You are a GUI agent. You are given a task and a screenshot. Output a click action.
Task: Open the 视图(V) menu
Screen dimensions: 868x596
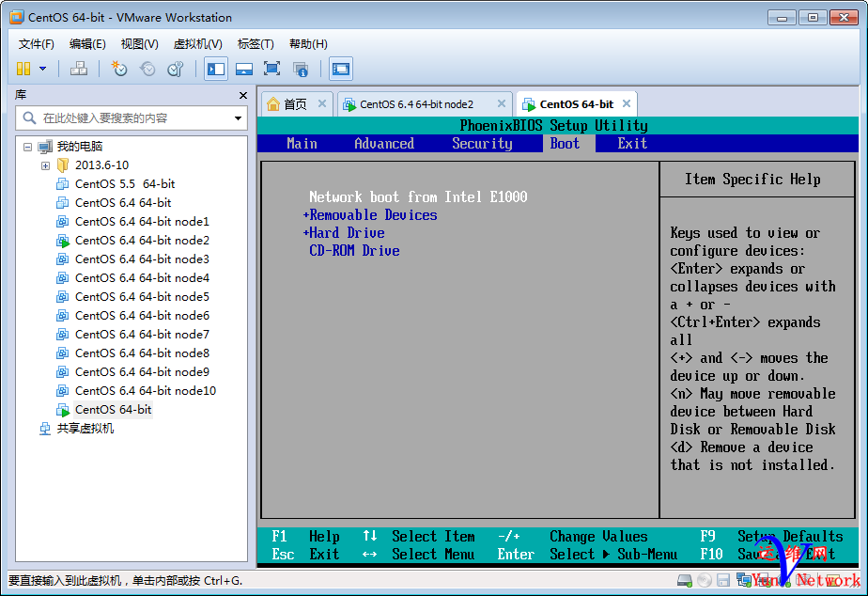[139, 44]
